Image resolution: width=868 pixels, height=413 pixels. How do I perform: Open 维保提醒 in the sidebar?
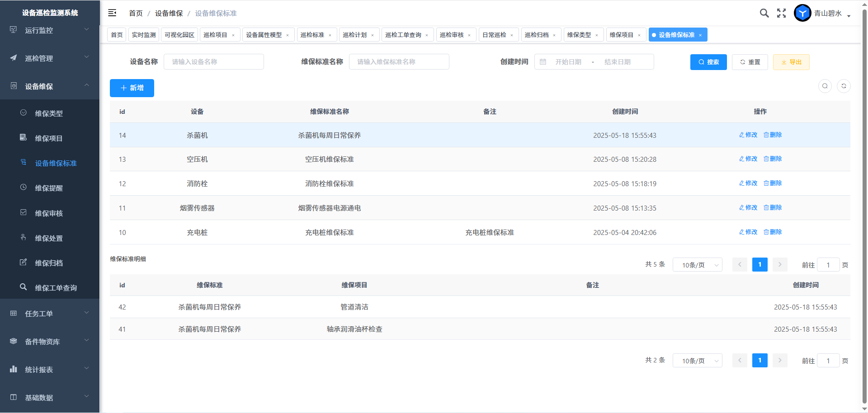pos(49,188)
